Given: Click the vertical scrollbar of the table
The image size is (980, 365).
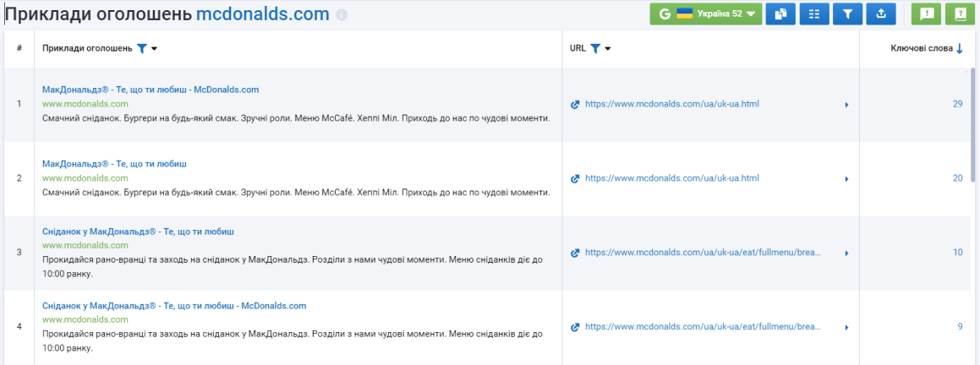Looking at the screenshot, I should click(x=972, y=125).
